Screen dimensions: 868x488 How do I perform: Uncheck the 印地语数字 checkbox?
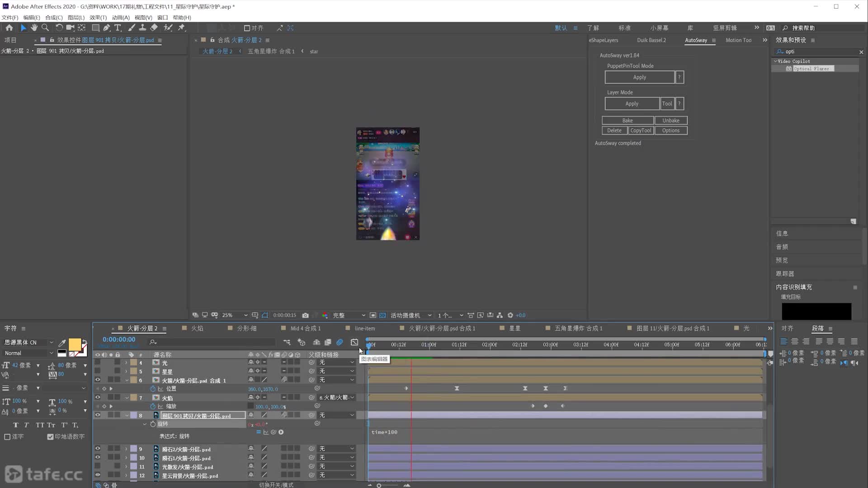(x=50, y=437)
